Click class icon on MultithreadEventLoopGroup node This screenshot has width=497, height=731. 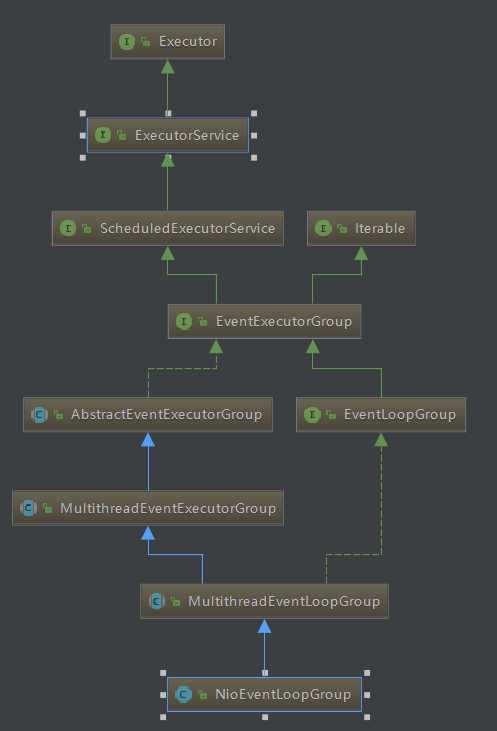click(157, 601)
